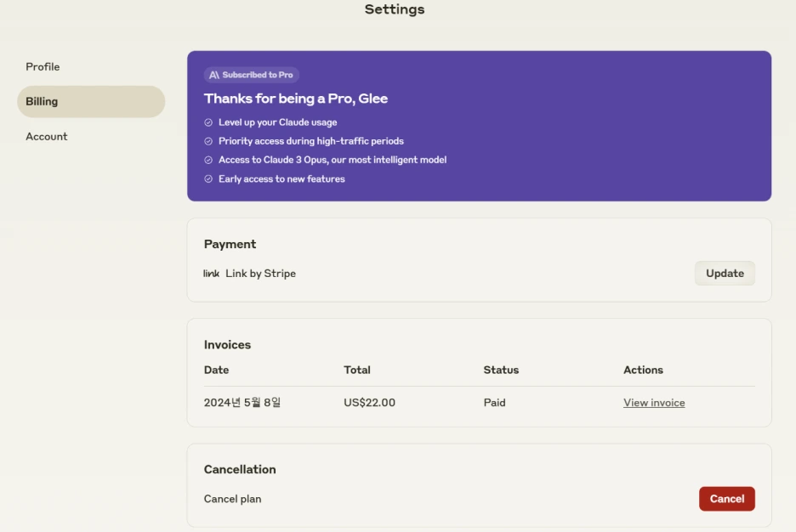
Task: Click the US$22.00 invoice total
Action: click(369, 403)
